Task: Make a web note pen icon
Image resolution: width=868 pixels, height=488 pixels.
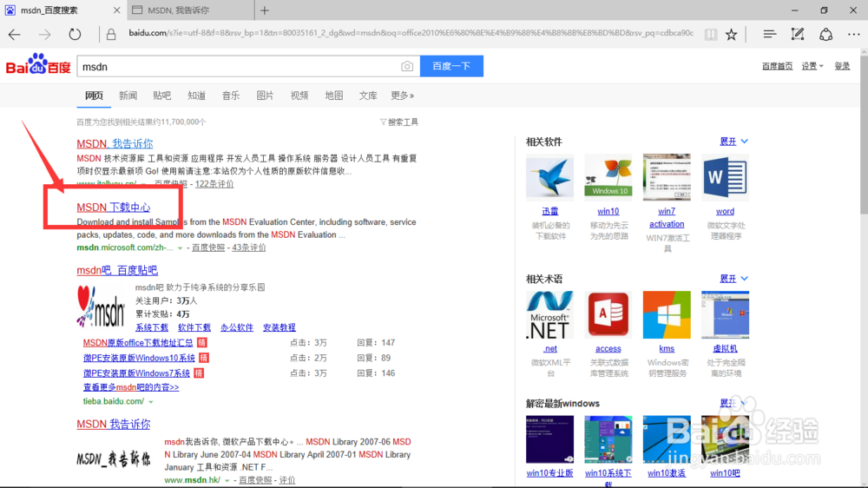Action: click(x=798, y=35)
